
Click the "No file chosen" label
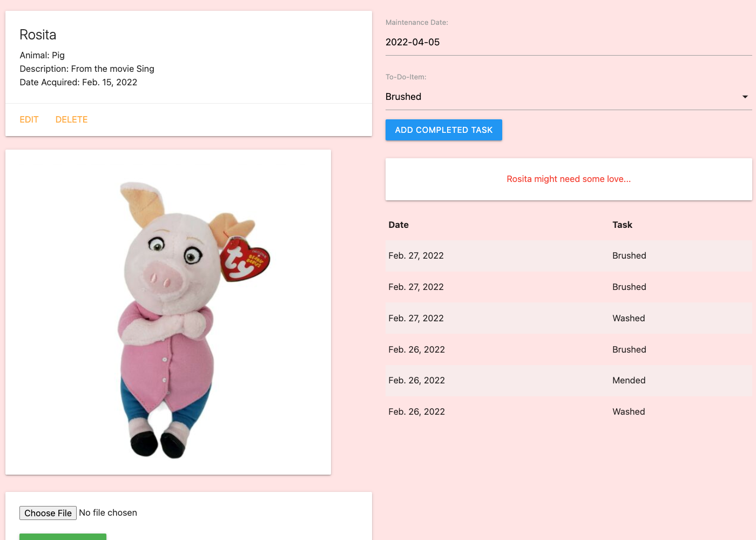(x=108, y=513)
